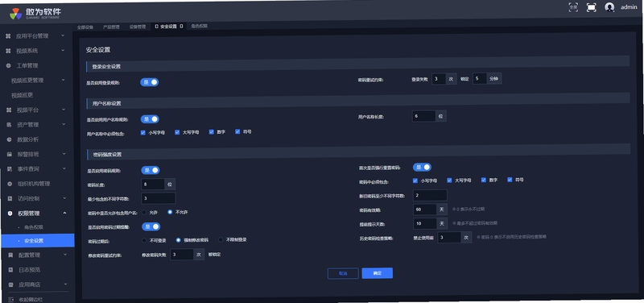Image resolution: width=644 pixels, height=303 pixels.
Task: Expand the 事件查询 menu chevron
Action: [x=64, y=168]
